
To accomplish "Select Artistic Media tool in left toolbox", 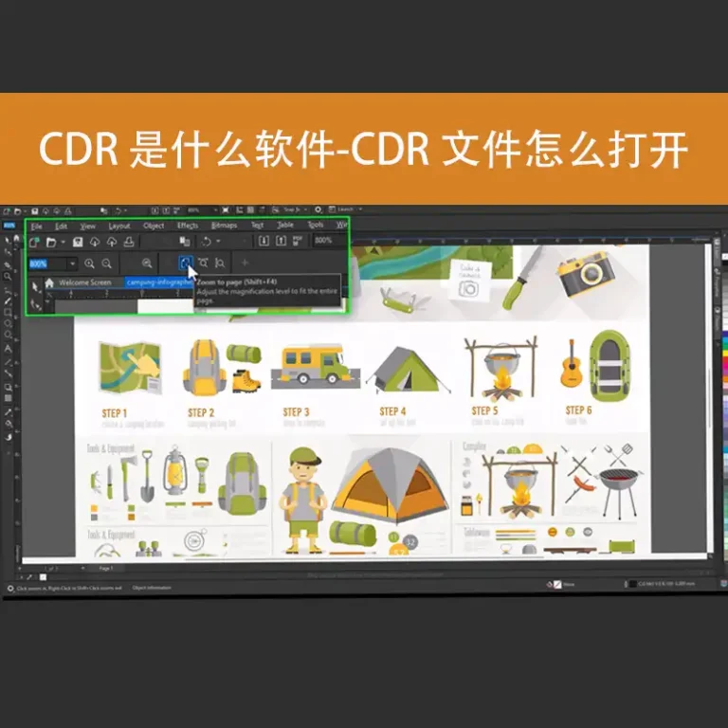I will [x=8, y=300].
